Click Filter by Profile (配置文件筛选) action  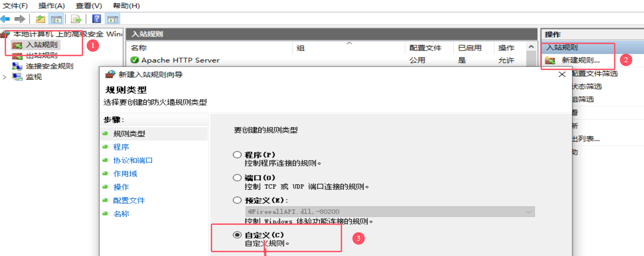tap(595, 74)
